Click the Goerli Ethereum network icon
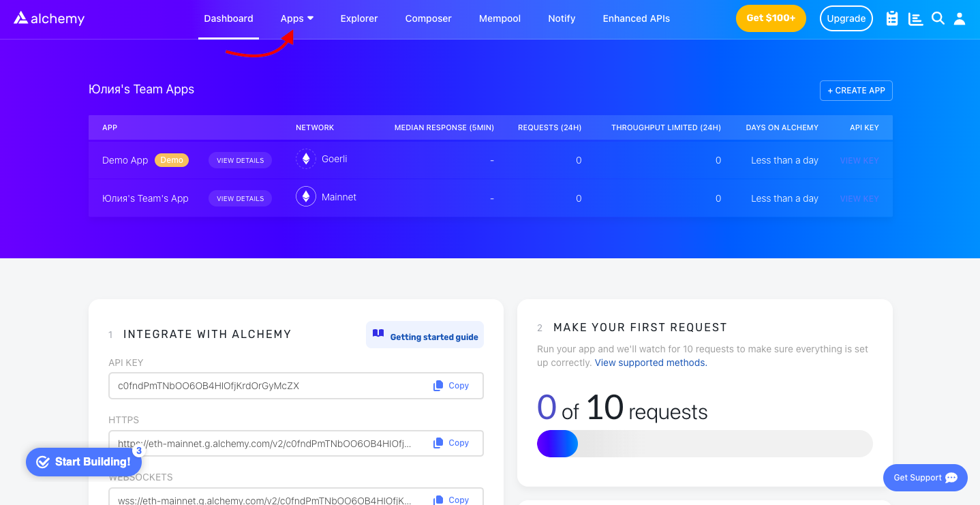This screenshot has height=505, width=980. [306, 159]
